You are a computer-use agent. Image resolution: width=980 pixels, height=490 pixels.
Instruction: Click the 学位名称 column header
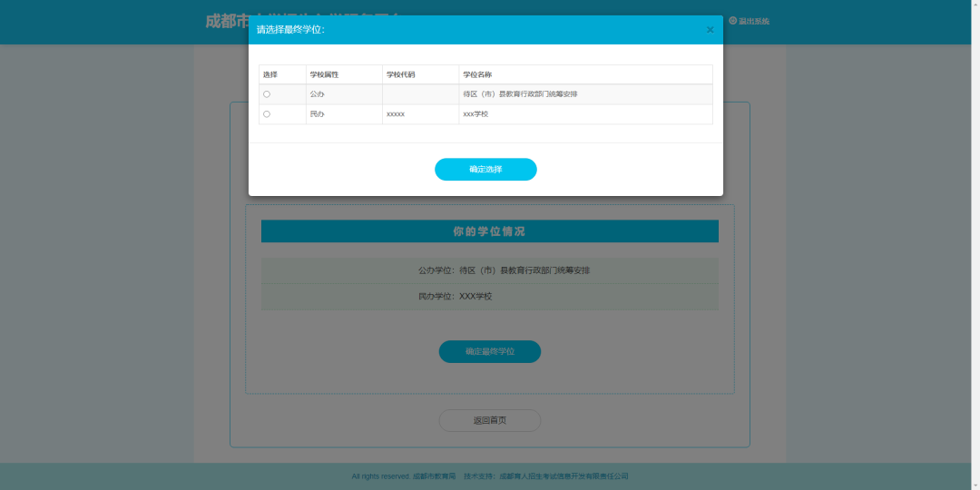(x=477, y=74)
